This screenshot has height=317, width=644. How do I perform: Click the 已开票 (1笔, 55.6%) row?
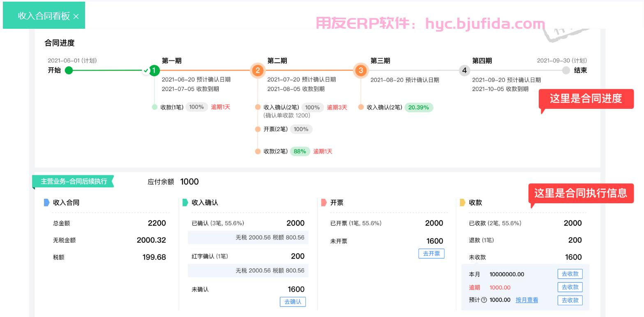(x=387, y=223)
